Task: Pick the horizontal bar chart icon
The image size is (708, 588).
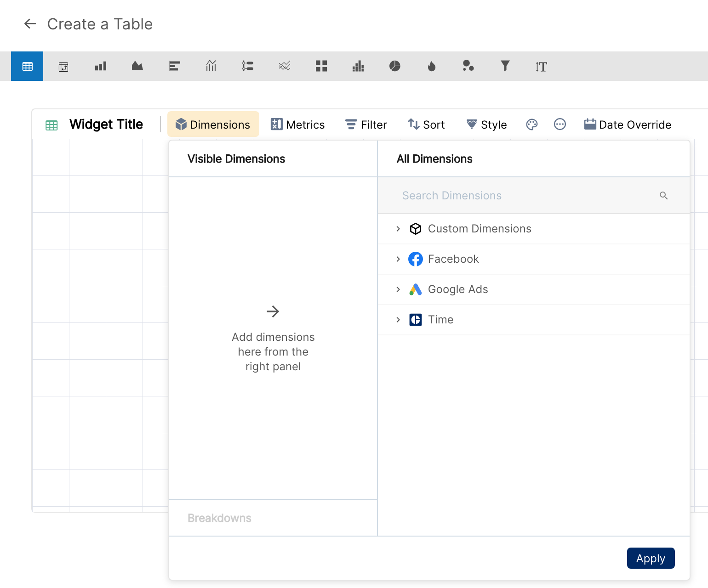Action: (174, 66)
